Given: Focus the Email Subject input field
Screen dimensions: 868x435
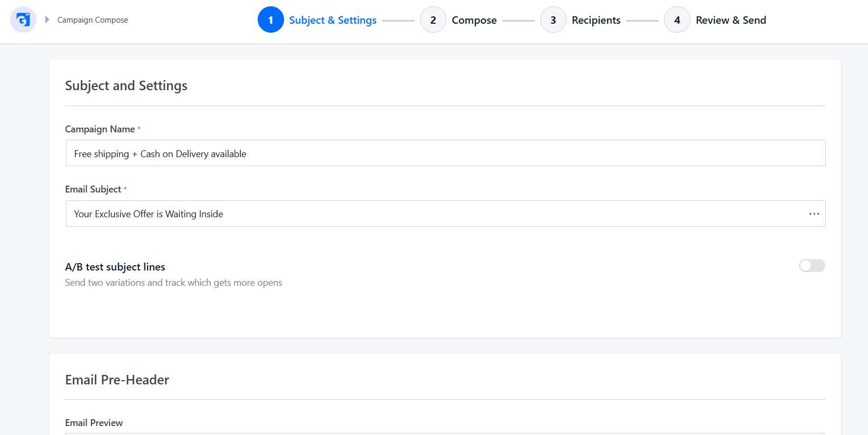Looking at the screenshot, I should pos(445,214).
